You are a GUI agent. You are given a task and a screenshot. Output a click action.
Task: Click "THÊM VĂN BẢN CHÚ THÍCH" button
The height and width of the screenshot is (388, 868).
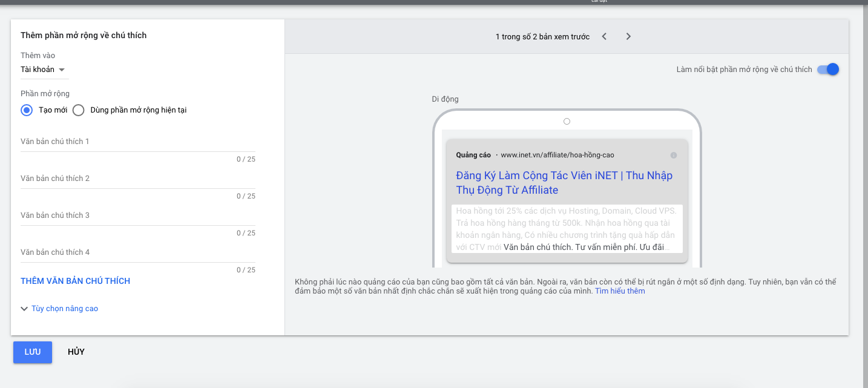(x=76, y=281)
